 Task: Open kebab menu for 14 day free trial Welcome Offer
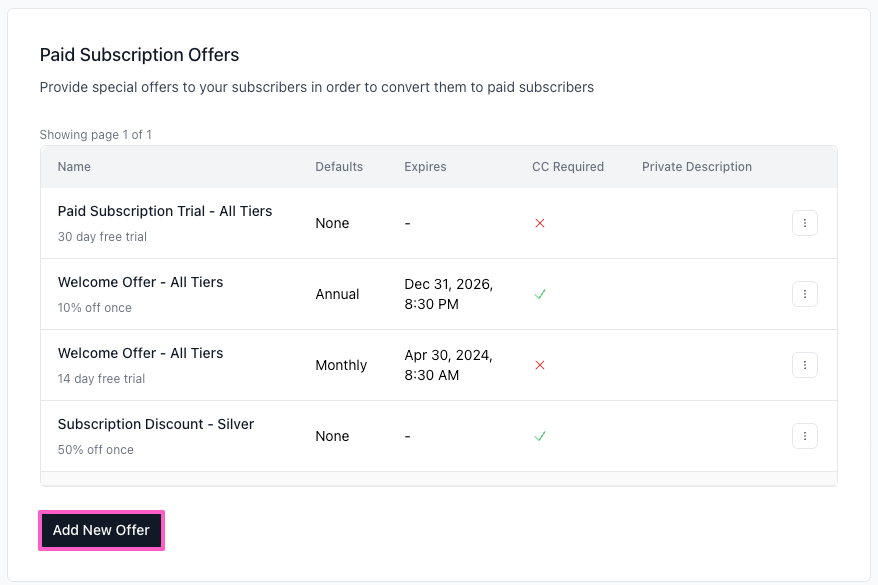coord(804,365)
